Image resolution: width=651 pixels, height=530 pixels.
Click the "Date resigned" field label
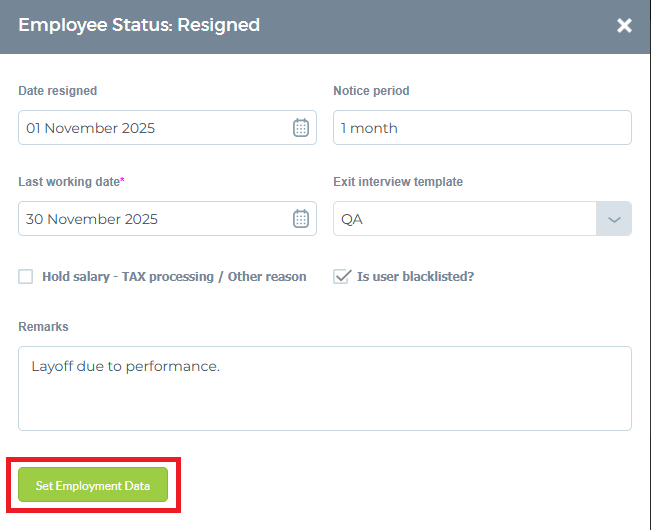(58, 91)
